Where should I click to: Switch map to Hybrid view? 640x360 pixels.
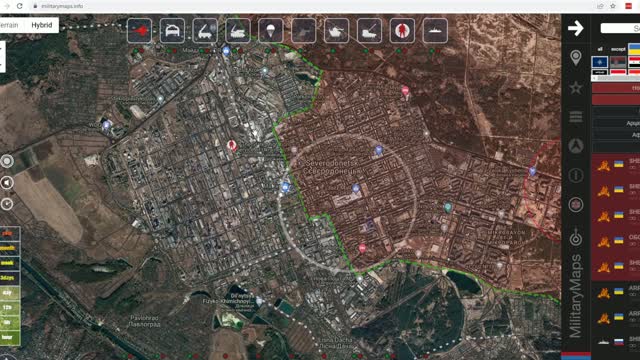(42, 25)
